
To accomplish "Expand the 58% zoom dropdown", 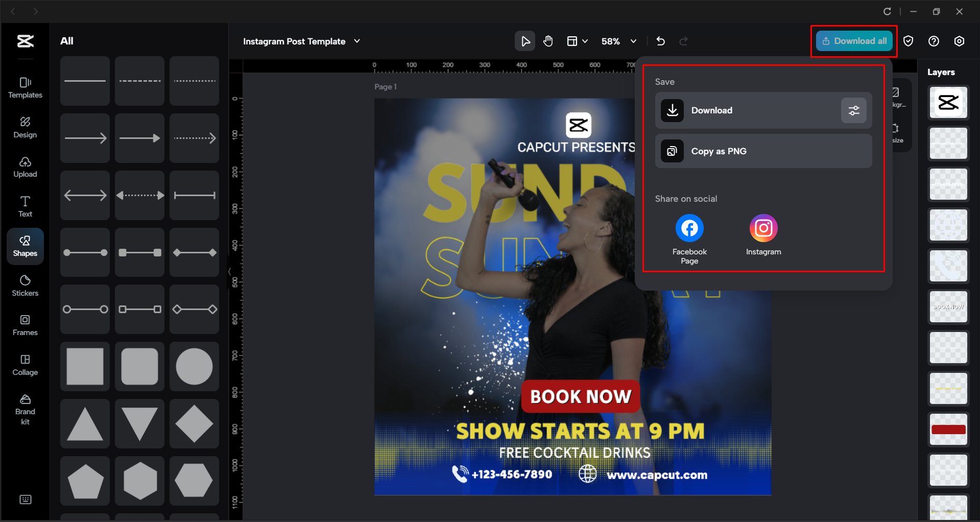I will [633, 41].
